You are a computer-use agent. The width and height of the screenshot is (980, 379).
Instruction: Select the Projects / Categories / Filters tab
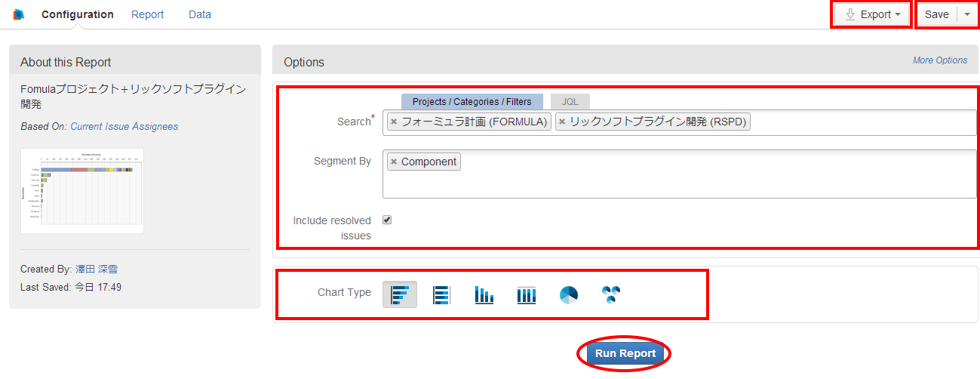(x=472, y=102)
